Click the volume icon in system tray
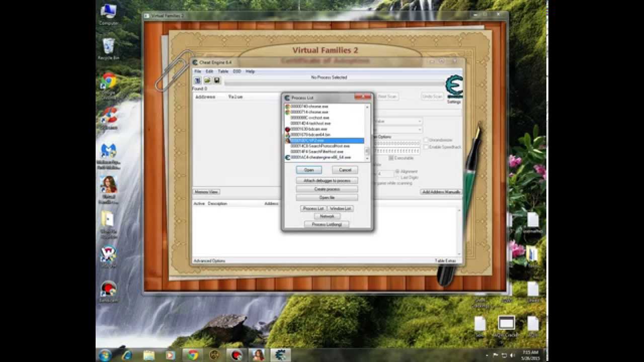The height and width of the screenshot is (362, 644). 512,355
